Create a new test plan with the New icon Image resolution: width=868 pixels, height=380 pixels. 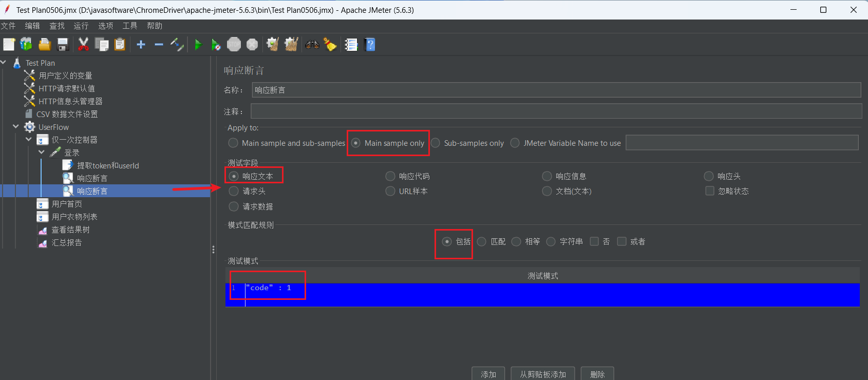pyautogui.click(x=9, y=45)
